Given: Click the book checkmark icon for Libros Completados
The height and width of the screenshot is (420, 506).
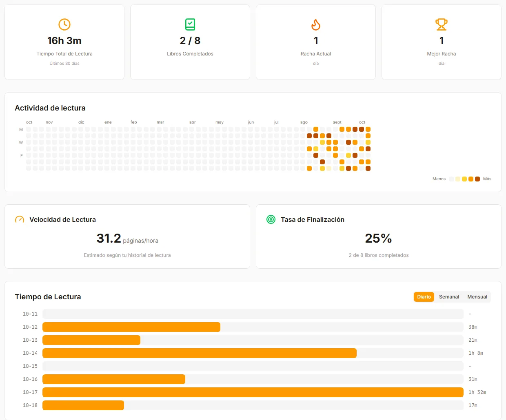Looking at the screenshot, I should [190, 24].
